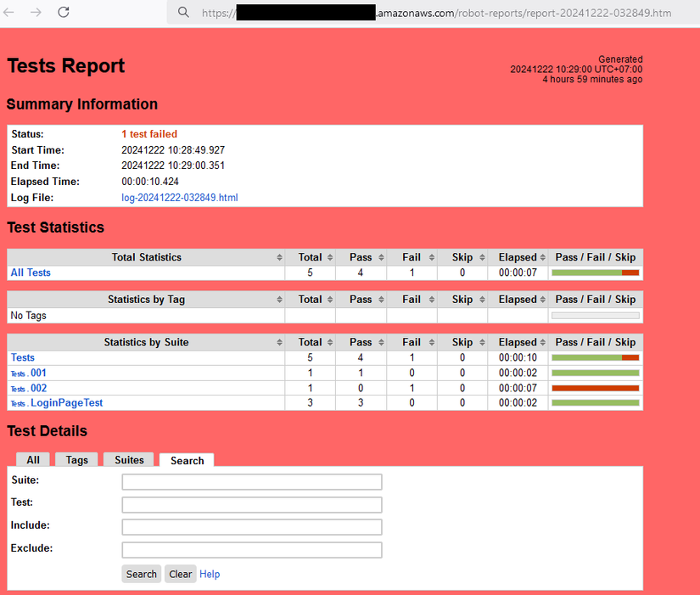The height and width of the screenshot is (595, 700).
Task: Sort Statistics by Suite name column
Action: click(146, 342)
